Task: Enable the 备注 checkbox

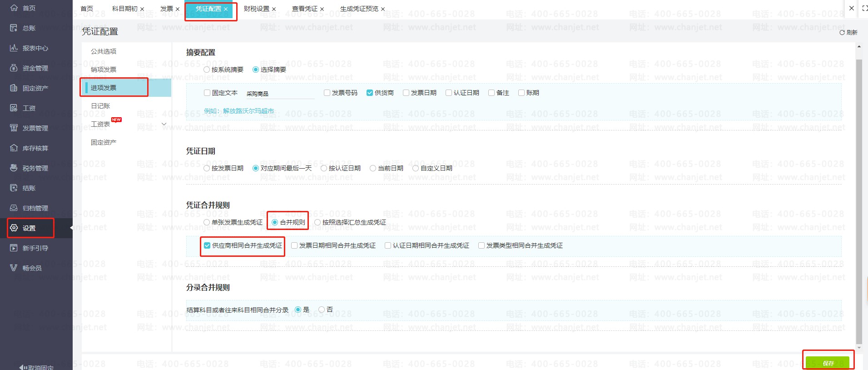Action: click(x=491, y=93)
